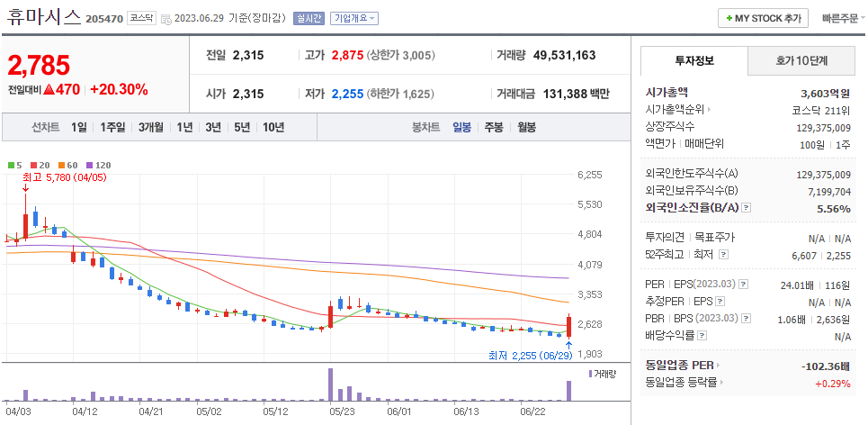
Task: Open the 외국인소진율 help question icon
Action: (x=747, y=208)
